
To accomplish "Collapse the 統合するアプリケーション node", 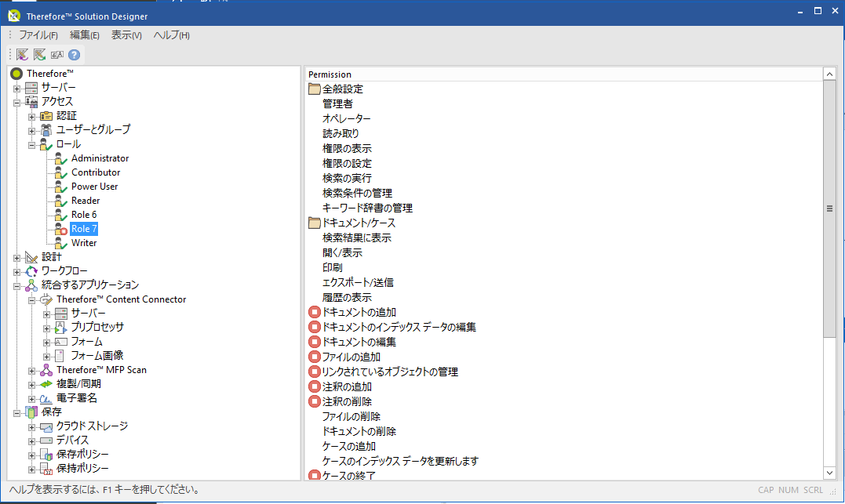I will pos(16,285).
